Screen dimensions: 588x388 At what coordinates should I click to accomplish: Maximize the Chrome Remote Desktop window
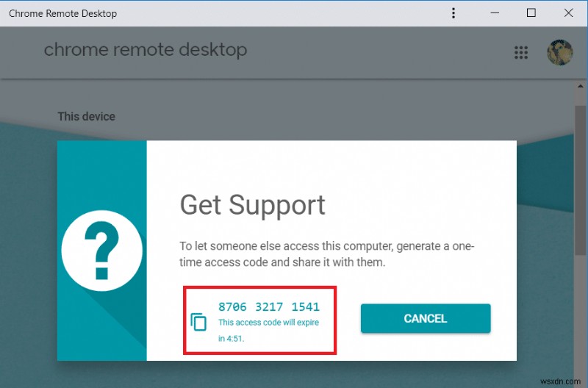[x=531, y=13]
